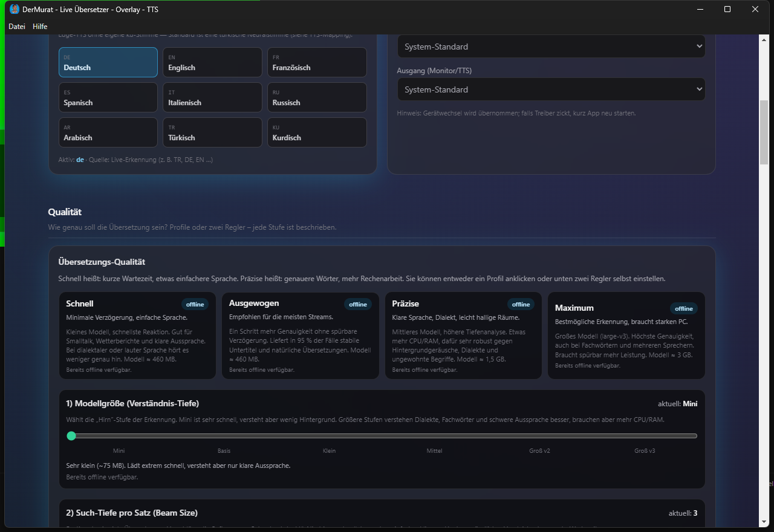Open the Ausgang (Monitor/TTS) dropdown
The image size is (774, 532).
click(x=551, y=89)
